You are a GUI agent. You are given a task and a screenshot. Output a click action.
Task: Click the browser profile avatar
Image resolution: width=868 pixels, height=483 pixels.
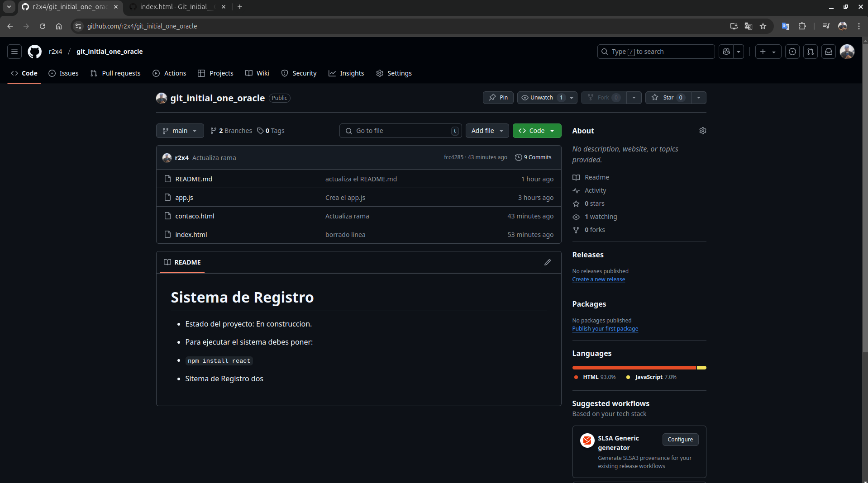tap(843, 26)
